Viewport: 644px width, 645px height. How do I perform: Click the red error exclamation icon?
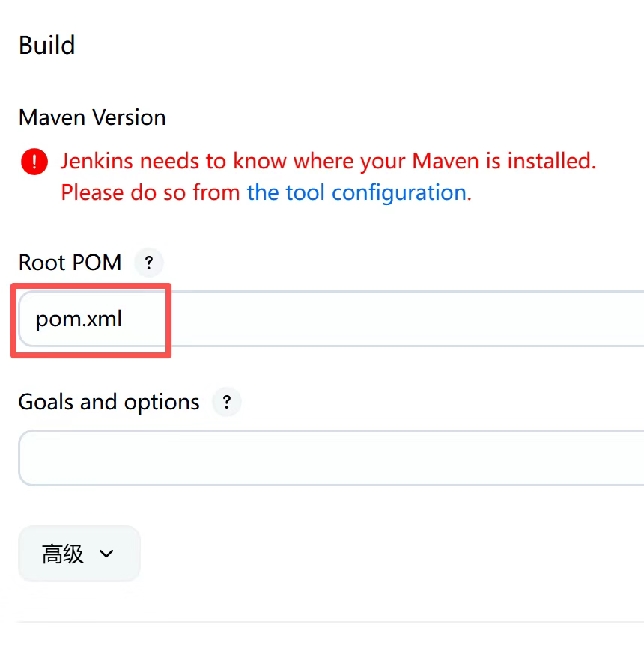34,162
